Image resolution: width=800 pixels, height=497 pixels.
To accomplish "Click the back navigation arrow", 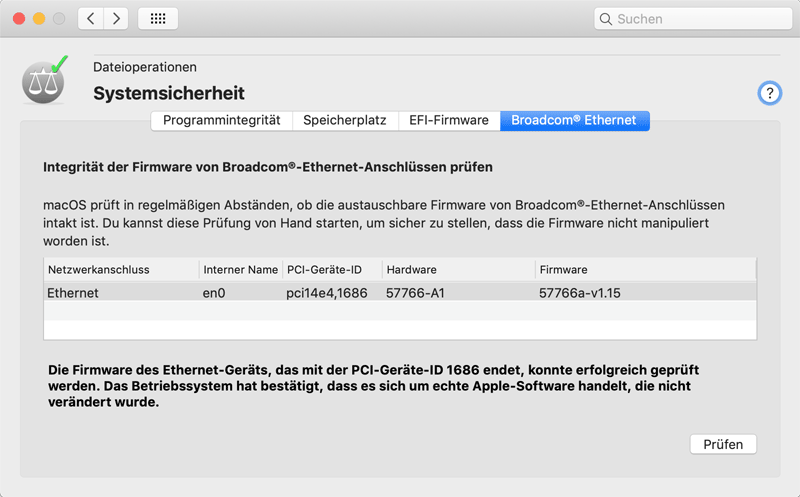I will click(91, 19).
